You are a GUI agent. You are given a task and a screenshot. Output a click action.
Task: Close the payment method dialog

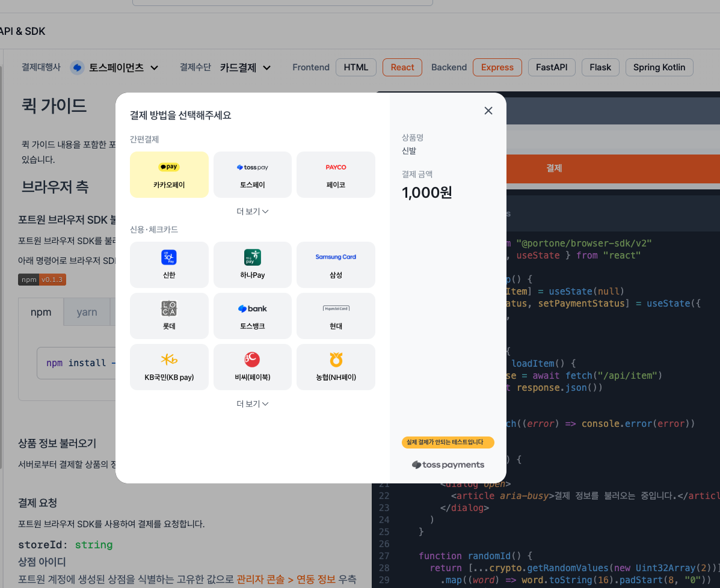tap(488, 111)
